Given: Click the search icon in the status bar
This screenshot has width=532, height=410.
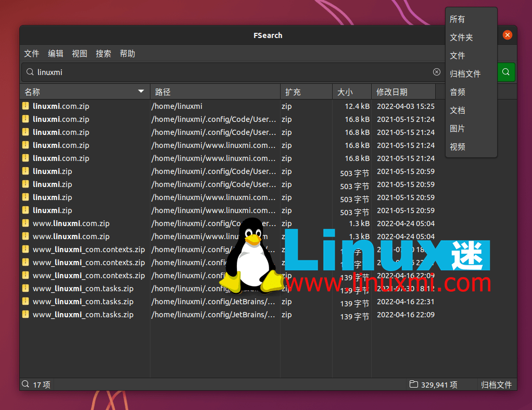Looking at the screenshot, I should click(26, 384).
